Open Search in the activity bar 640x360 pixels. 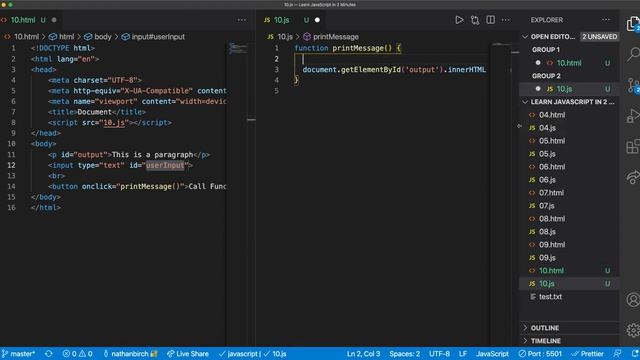coord(633,53)
